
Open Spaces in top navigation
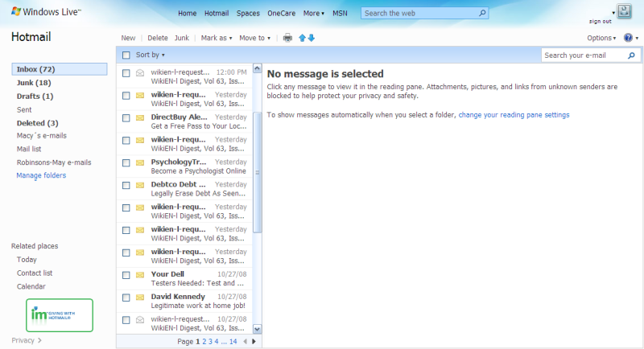coord(248,13)
